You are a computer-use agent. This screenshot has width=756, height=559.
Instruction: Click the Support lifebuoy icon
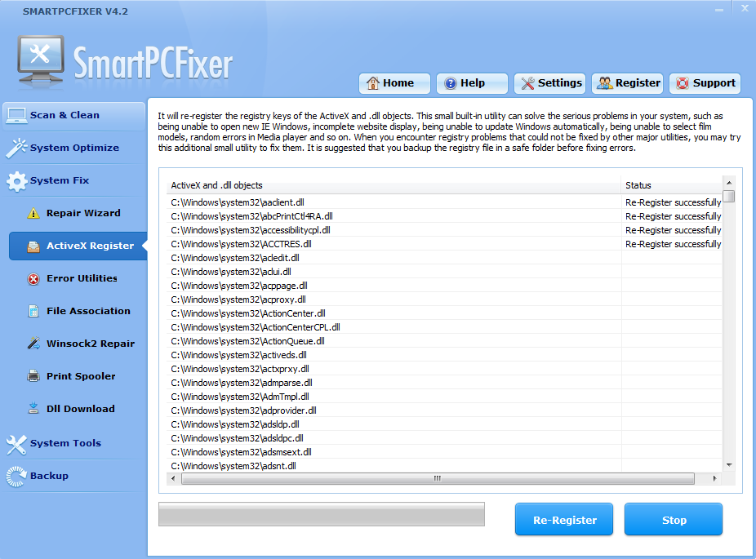coord(683,83)
